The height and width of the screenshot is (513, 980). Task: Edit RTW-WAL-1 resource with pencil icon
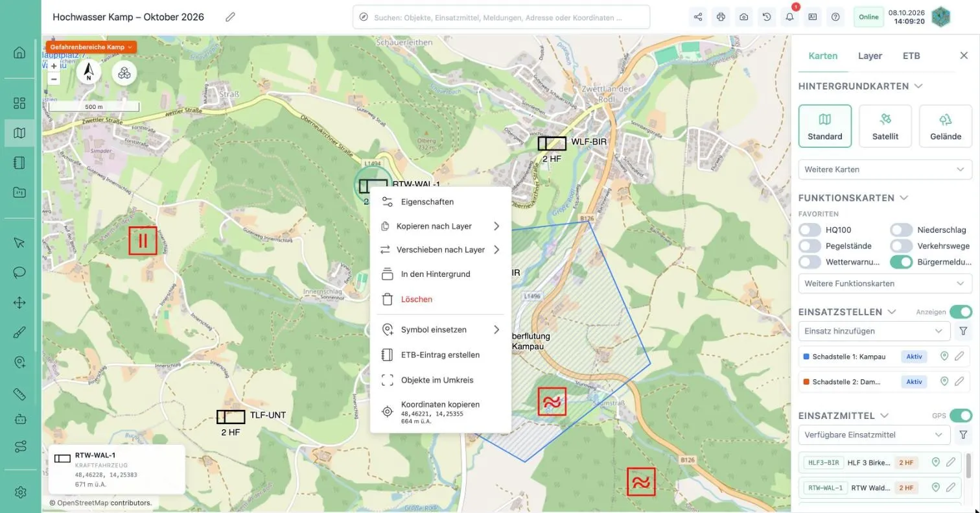pyautogui.click(x=951, y=487)
